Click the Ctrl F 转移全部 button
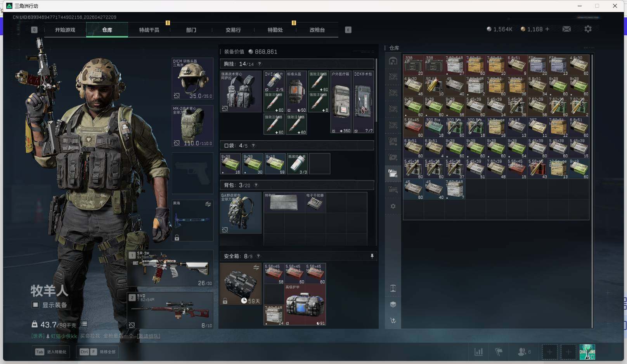 coord(98,352)
